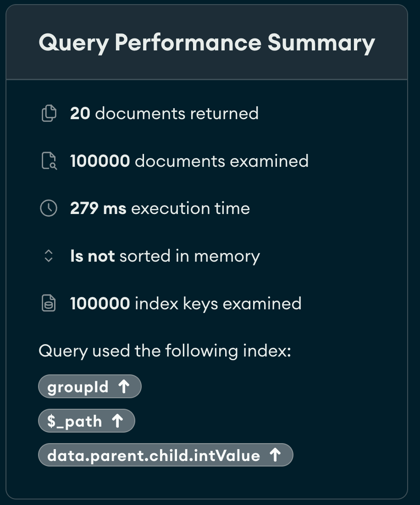Click the 20 documents returned text
The width and height of the screenshot is (420, 505).
(x=164, y=113)
